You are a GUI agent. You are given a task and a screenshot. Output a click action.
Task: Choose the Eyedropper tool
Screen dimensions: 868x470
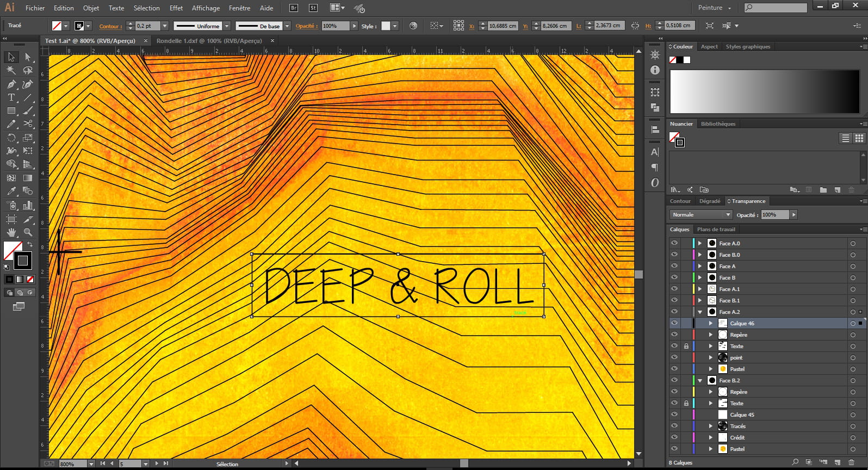click(11, 191)
